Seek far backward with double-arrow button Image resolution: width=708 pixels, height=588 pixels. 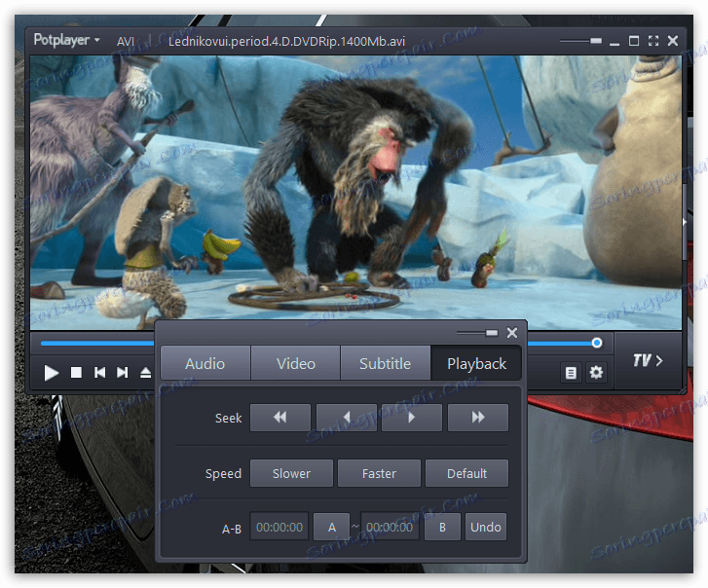279,418
